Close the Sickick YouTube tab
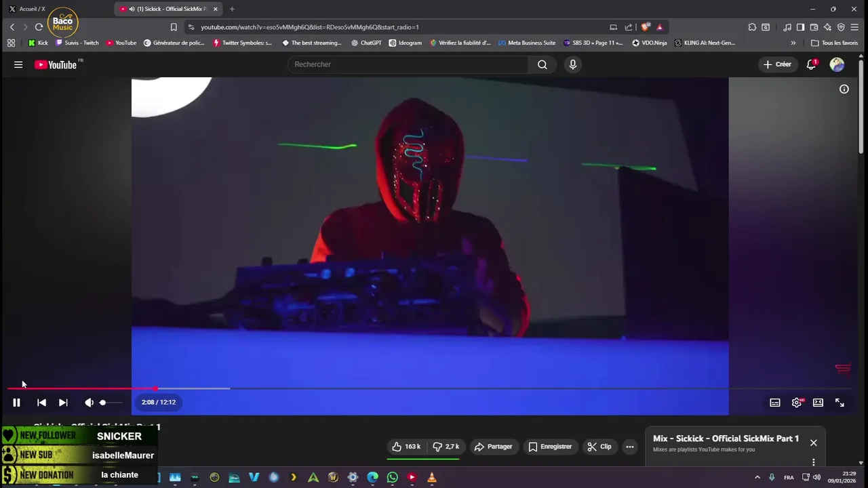868x488 pixels. [x=216, y=9]
